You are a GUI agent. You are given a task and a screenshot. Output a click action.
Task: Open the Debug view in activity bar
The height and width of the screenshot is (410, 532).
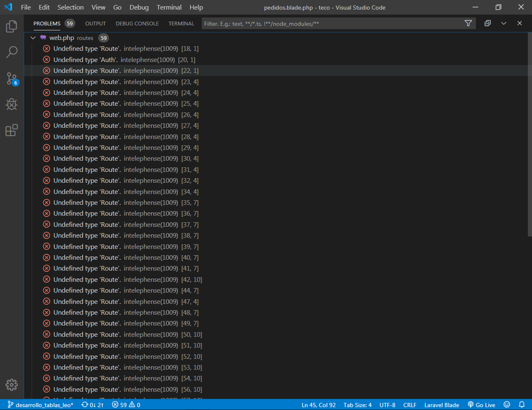tap(12, 104)
